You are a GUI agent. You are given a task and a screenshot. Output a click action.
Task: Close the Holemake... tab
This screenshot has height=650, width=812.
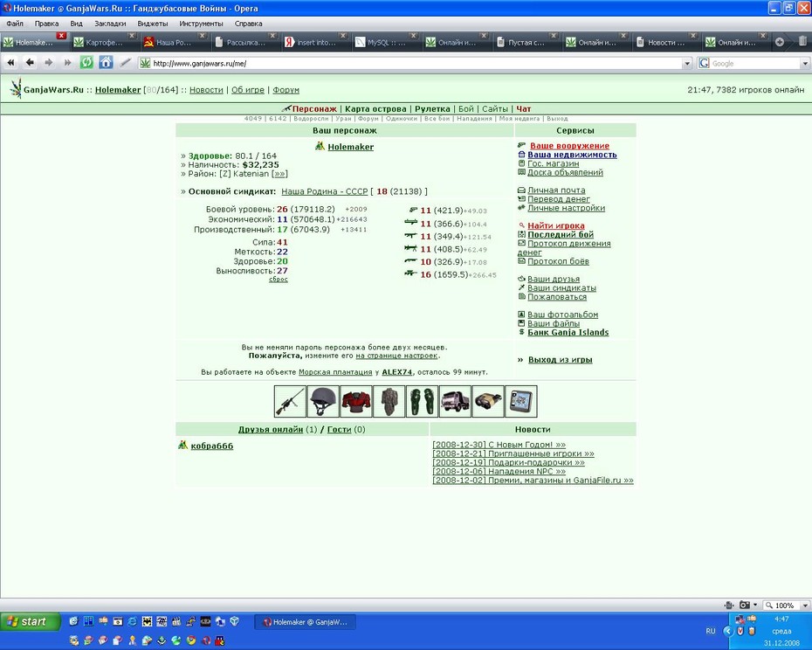(62, 36)
